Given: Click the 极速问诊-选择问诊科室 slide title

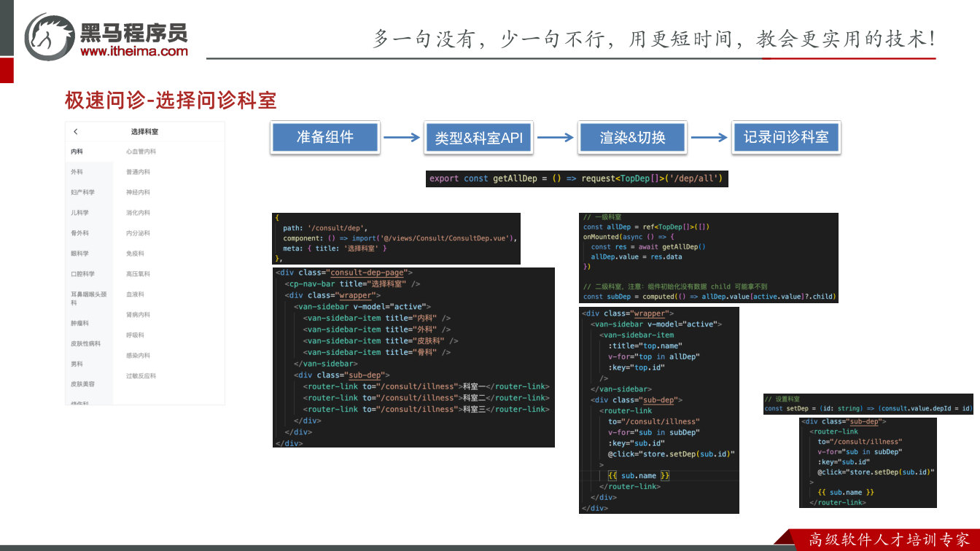Looking at the screenshot, I should (171, 100).
